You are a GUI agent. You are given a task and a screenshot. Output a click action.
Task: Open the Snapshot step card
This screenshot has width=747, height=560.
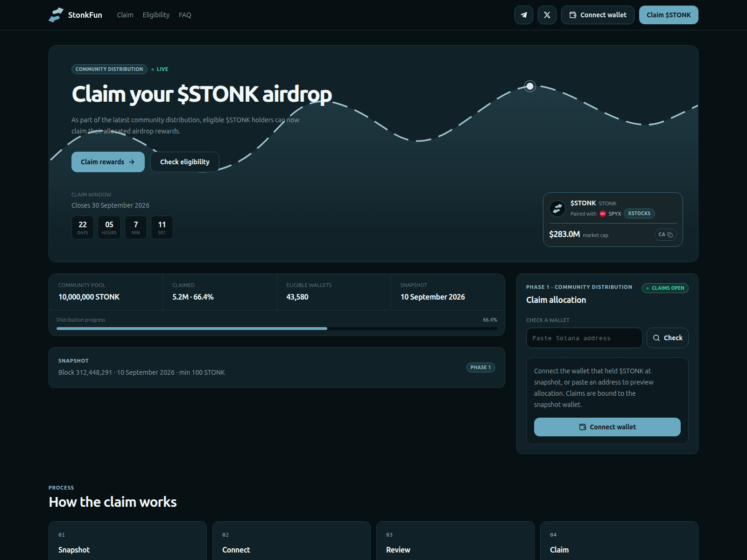pyautogui.click(x=127, y=541)
